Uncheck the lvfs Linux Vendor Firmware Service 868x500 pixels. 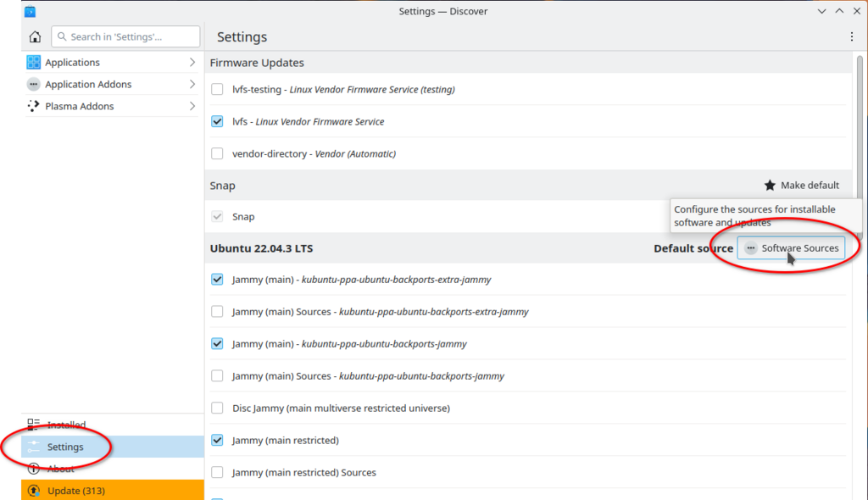click(217, 121)
